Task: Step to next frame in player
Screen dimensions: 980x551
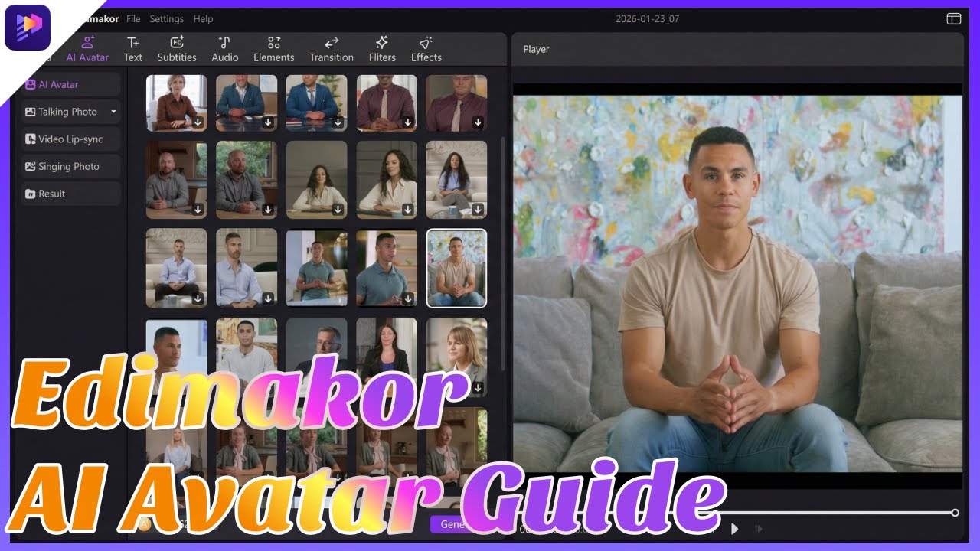Action: pos(759,528)
